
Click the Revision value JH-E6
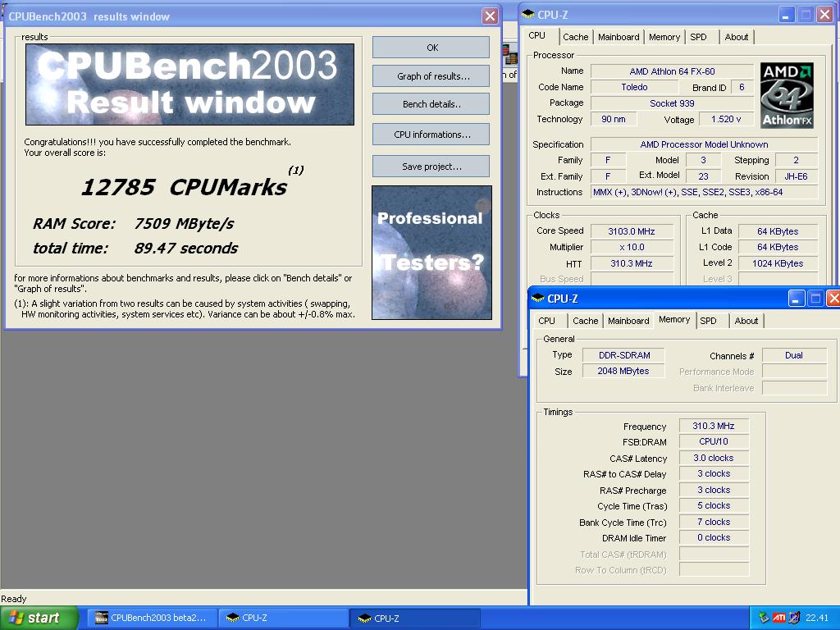click(x=796, y=176)
